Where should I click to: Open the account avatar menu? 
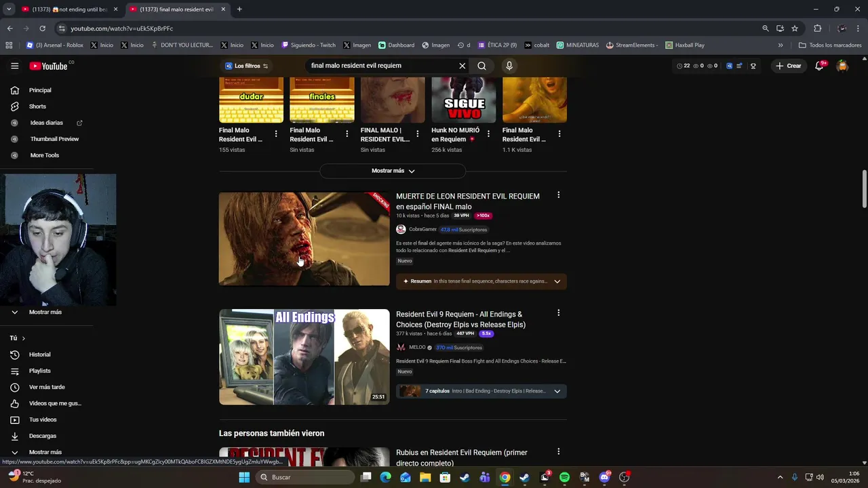click(x=842, y=66)
